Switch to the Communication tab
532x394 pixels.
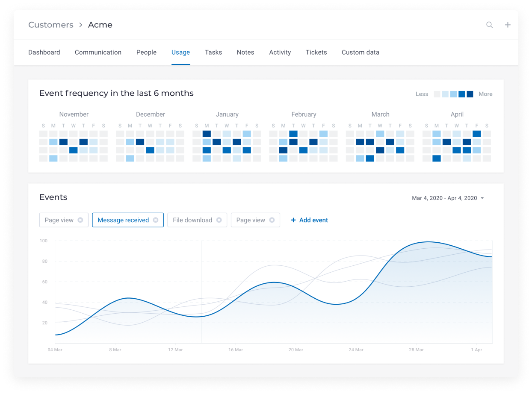tap(98, 52)
